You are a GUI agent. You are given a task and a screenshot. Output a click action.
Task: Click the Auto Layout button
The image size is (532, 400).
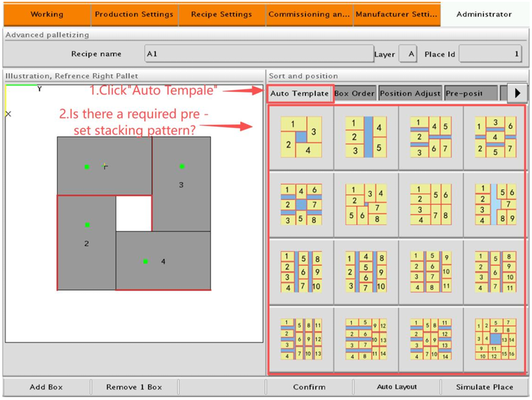[x=397, y=387]
